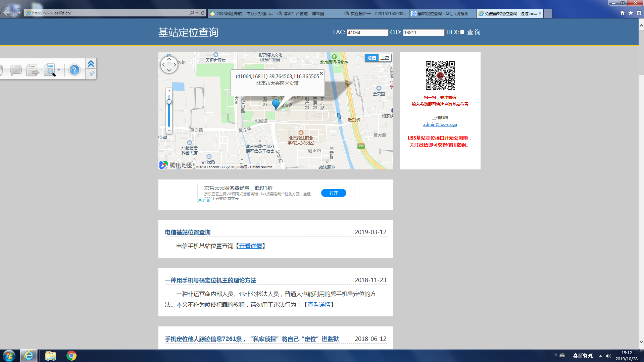Click the page scrollbar up arrow
Viewport: 644px width, 362px height.
641,25
